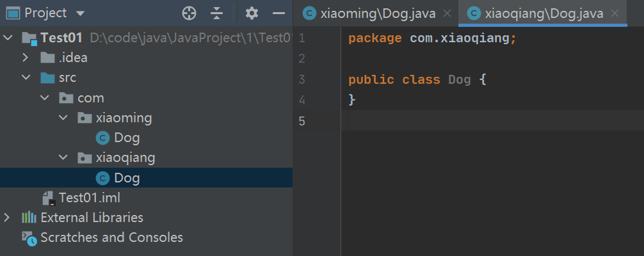The image size is (644, 256).
Task: Open Project panel settings gear
Action: (252, 13)
